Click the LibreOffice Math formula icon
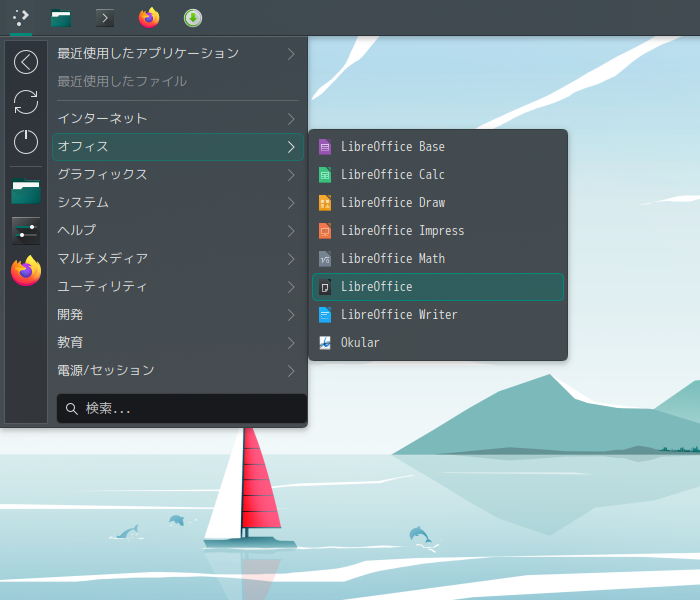 click(x=325, y=259)
